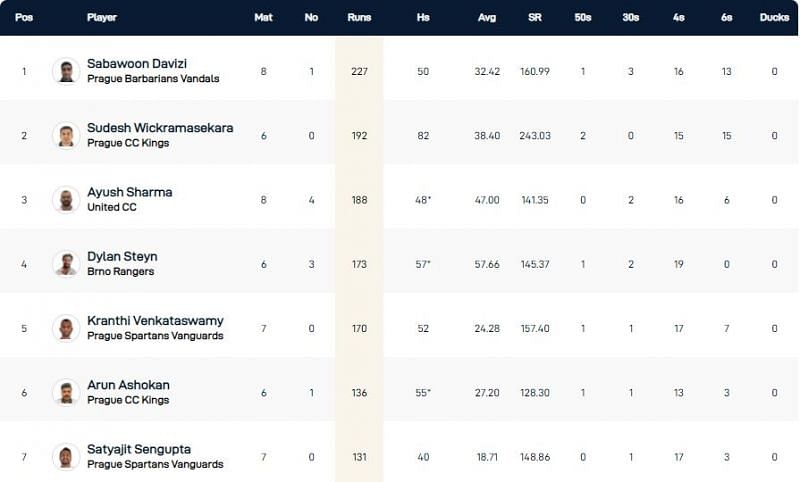
Task: Click the SR column header
Action: click(535, 18)
